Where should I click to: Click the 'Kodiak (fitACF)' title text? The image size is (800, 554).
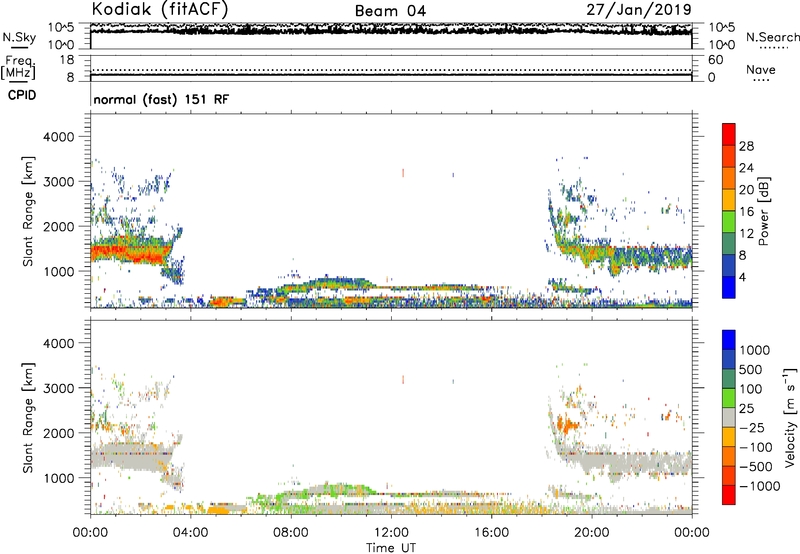click(160, 9)
